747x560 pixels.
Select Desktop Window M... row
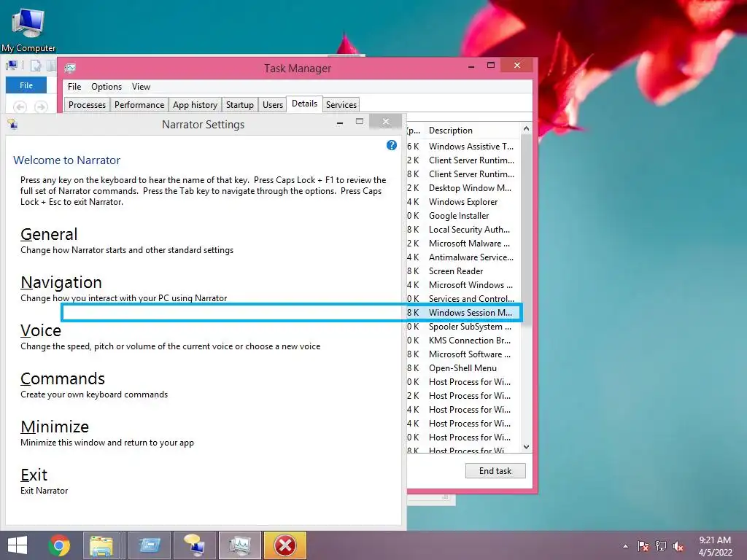click(463, 188)
